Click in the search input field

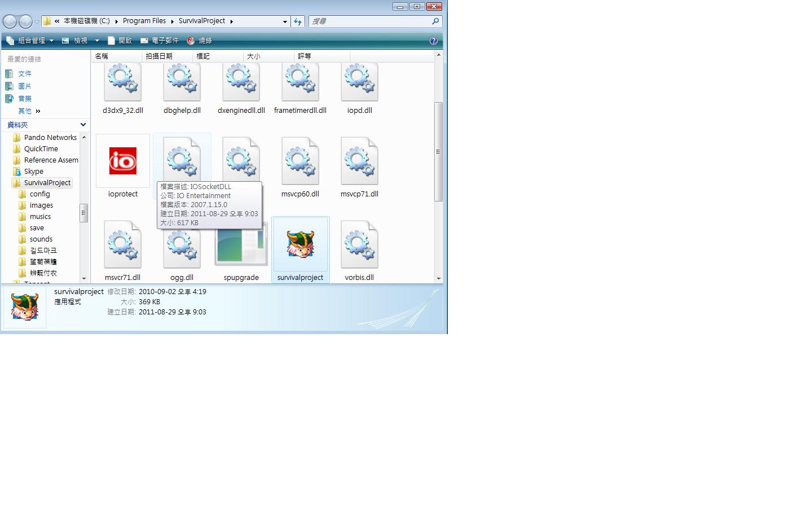(x=370, y=21)
